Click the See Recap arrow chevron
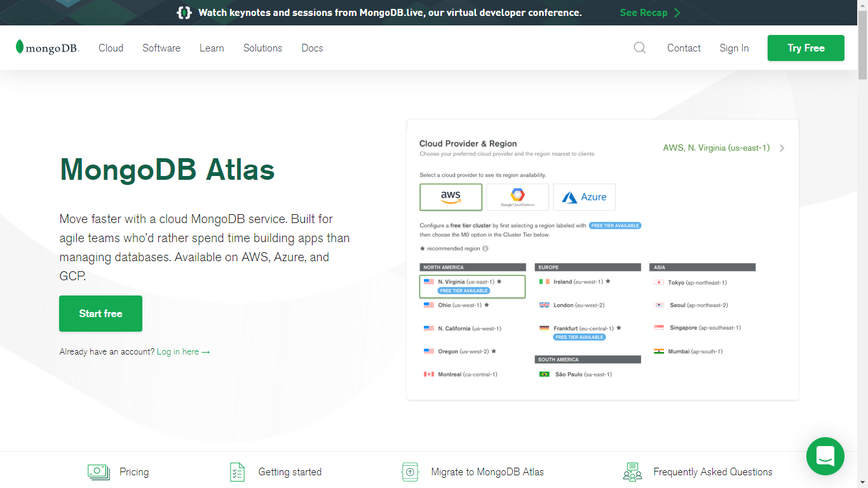868x488 pixels. (677, 13)
